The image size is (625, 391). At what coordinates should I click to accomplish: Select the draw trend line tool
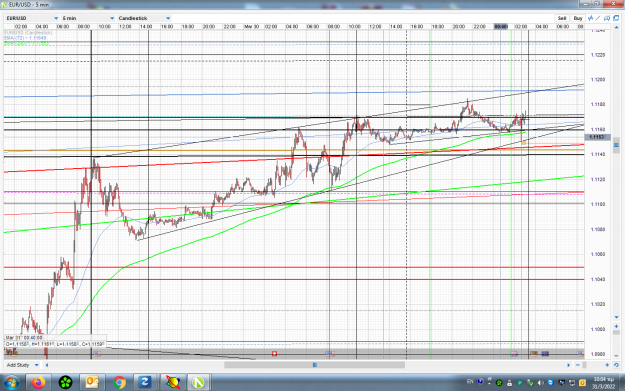598,18
